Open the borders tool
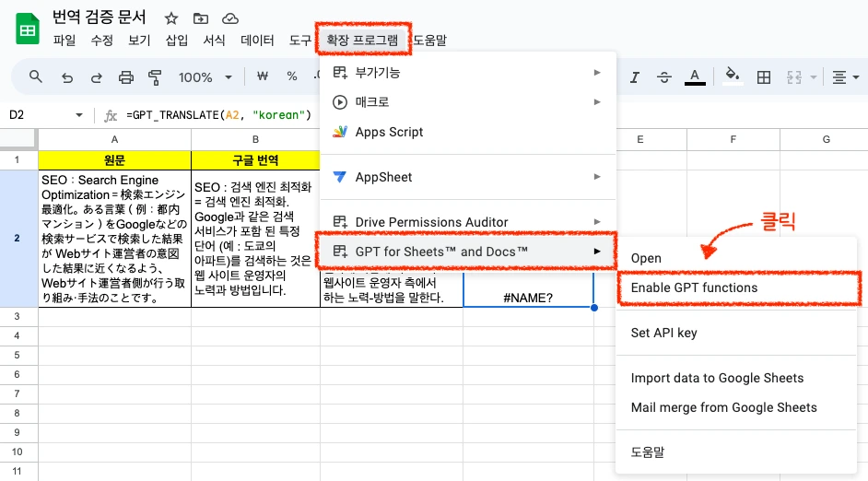 pyautogui.click(x=763, y=77)
